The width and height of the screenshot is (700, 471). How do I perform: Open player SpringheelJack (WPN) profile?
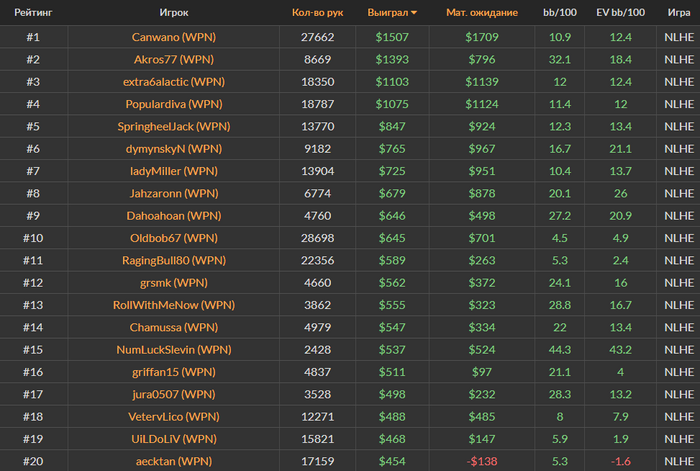(174, 126)
